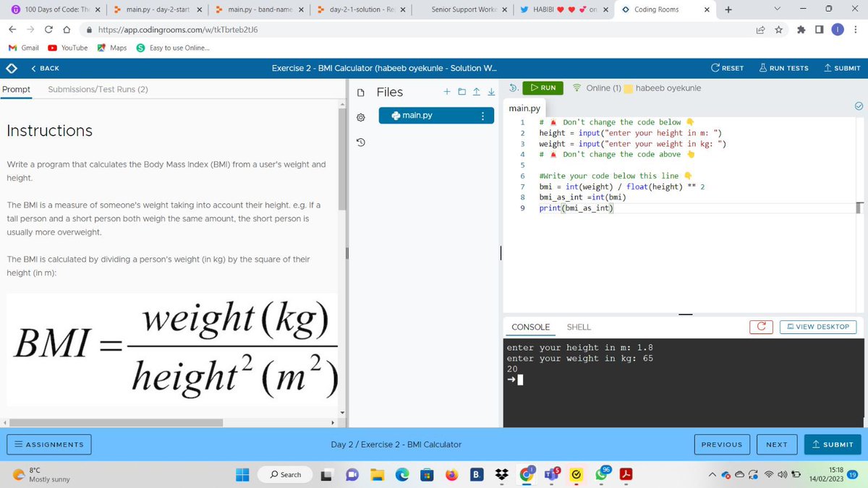Open the file history clock icon
Image resolution: width=868 pixels, height=488 pixels.
(x=362, y=143)
